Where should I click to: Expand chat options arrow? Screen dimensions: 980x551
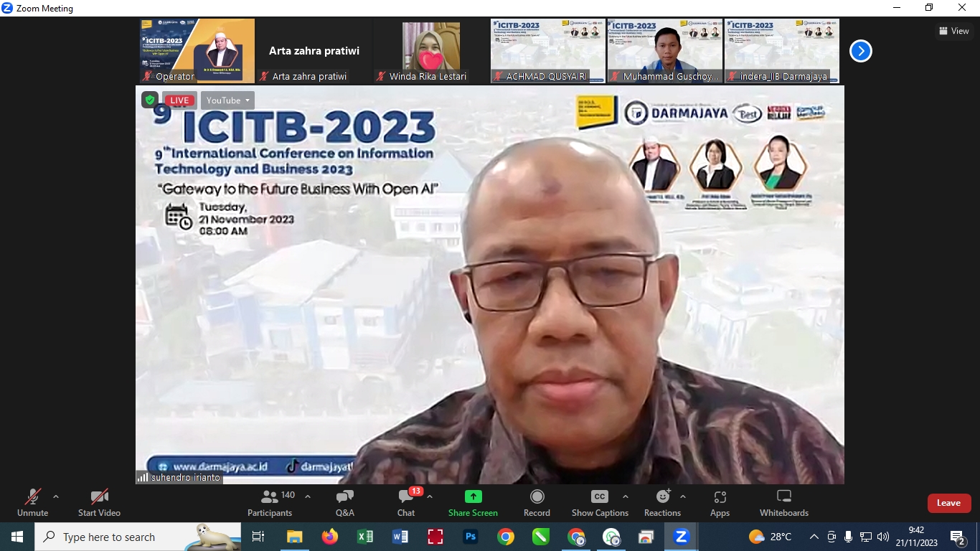[x=430, y=496]
